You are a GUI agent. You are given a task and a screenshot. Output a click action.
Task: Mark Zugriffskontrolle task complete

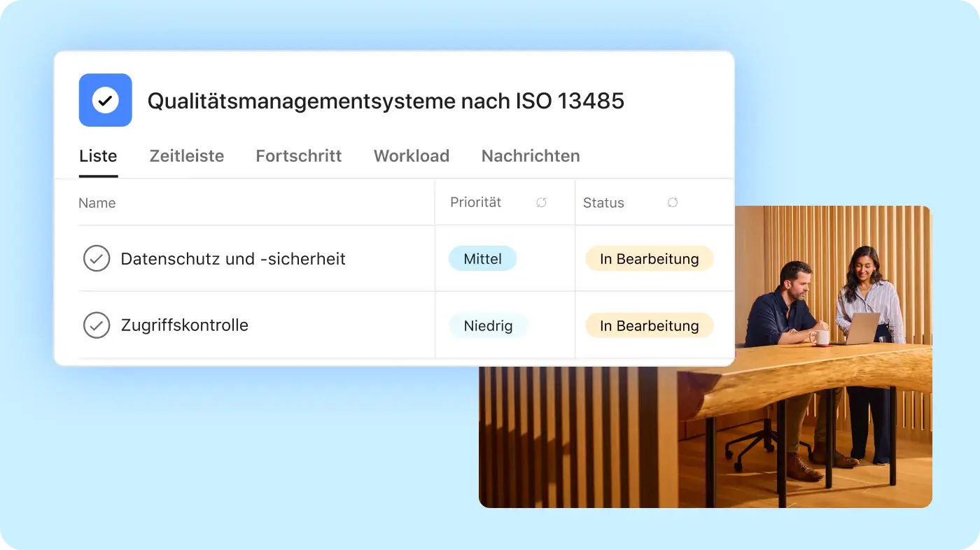(97, 325)
